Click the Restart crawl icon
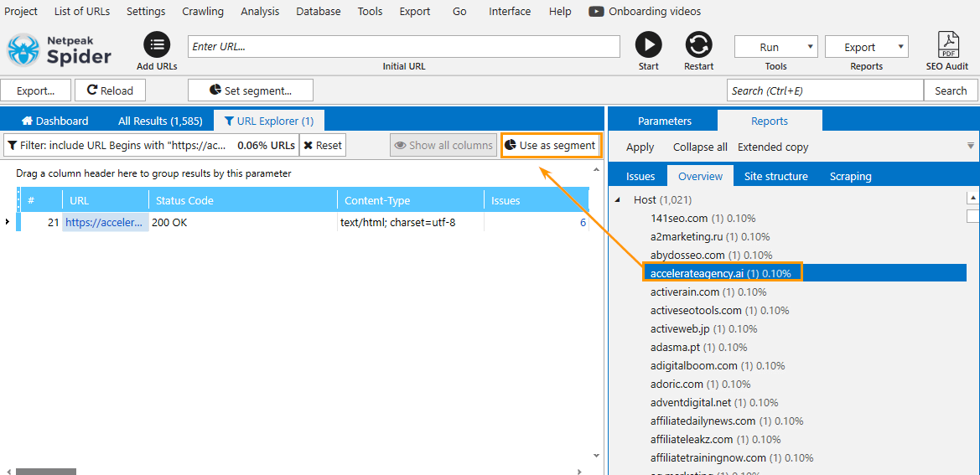Screen dimensions: 980x475 coord(699,45)
